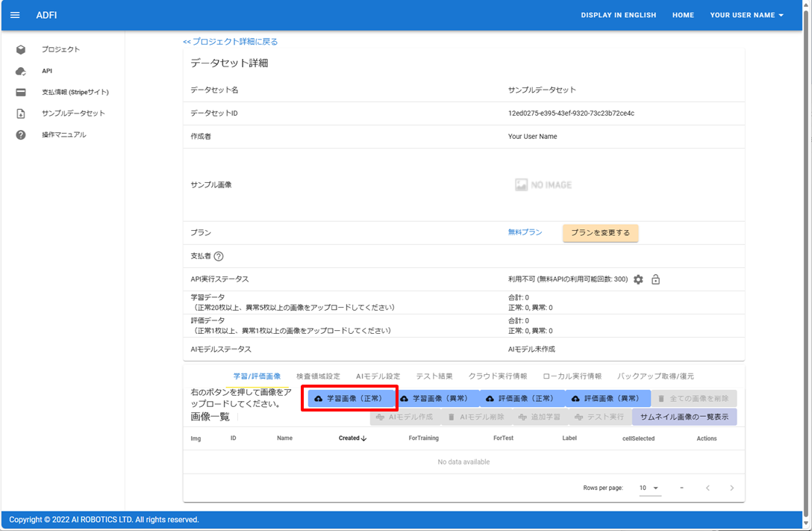The image size is (812, 531).
Task: Click the API lock icon
Action: point(655,279)
